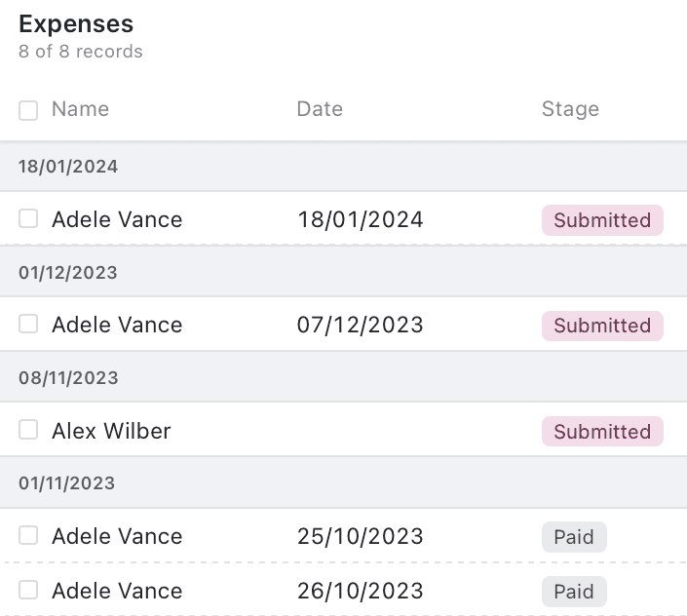Sort by the Name column header
Screen dimensions: 687x616
[x=80, y=109]
